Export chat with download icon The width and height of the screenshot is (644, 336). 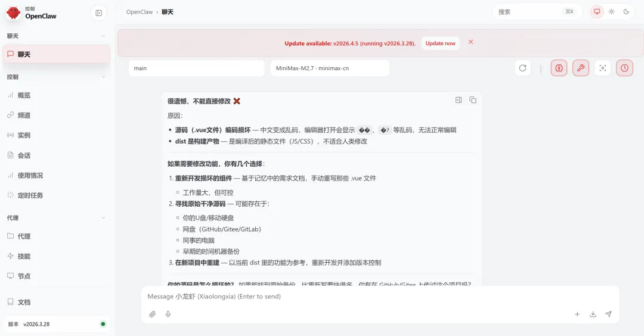click(593, 315)
